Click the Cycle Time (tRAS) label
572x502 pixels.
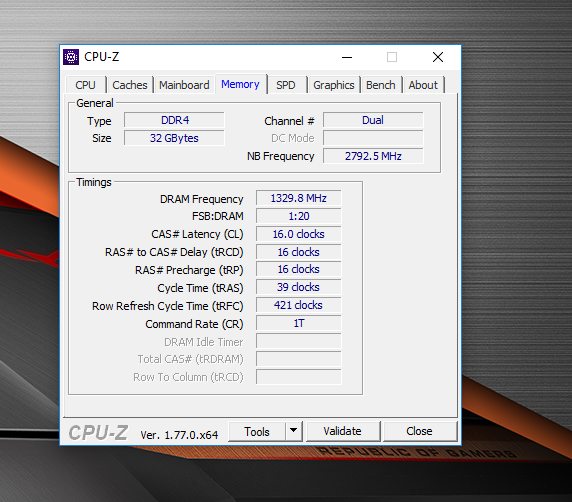(200, 288)
